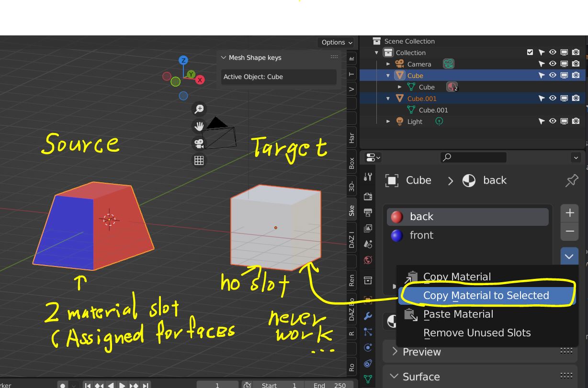Open the viewport Options dropdown

tap(337, 42)
